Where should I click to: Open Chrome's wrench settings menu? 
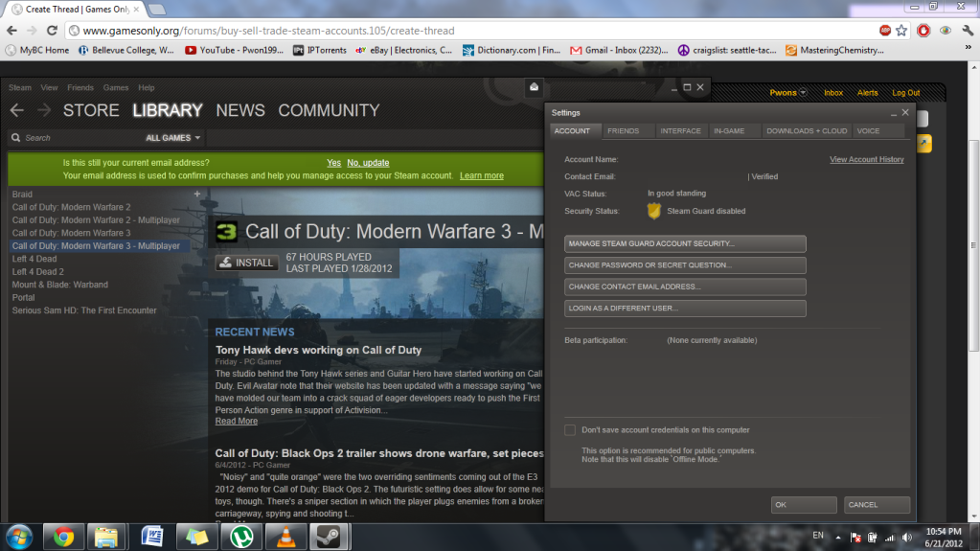click(968, 30)
